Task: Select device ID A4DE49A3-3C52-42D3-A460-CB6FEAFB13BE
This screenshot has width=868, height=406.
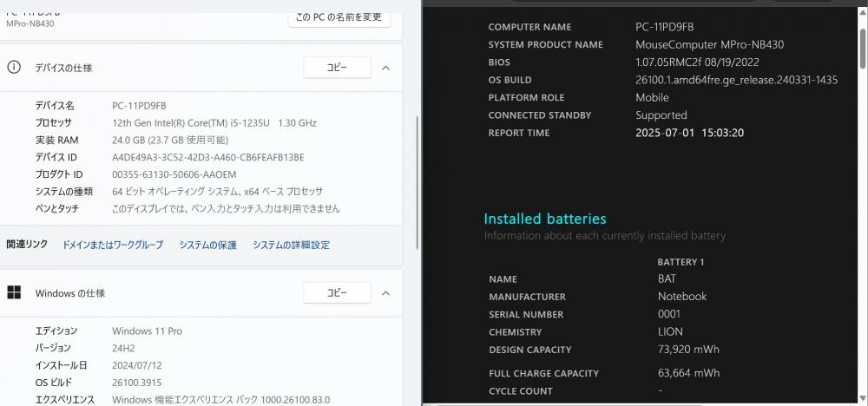Action: (x=208, y=157)
